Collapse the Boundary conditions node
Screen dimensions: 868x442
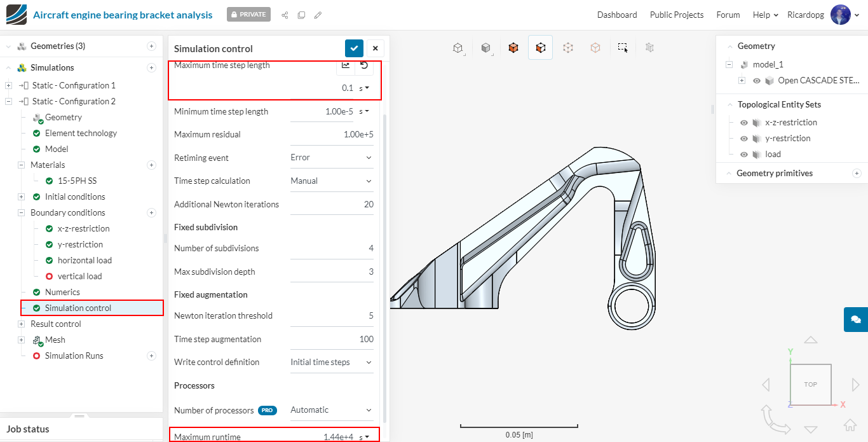21,212
